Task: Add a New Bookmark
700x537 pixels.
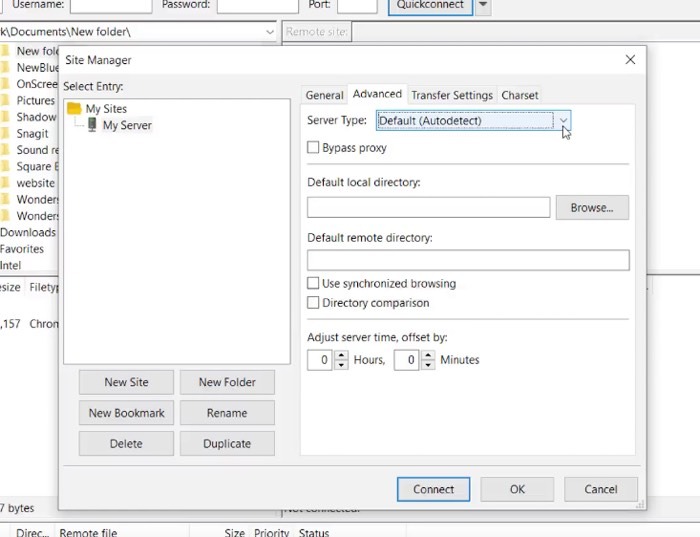Action: [126, 413]
